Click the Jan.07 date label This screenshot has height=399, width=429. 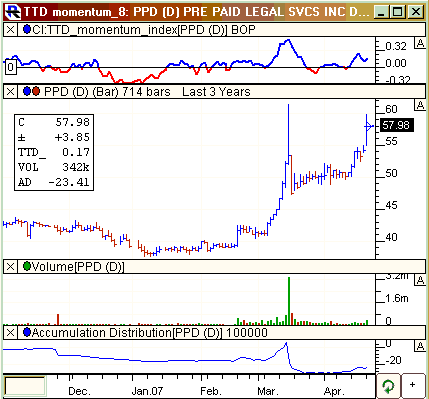coord(147,390)
